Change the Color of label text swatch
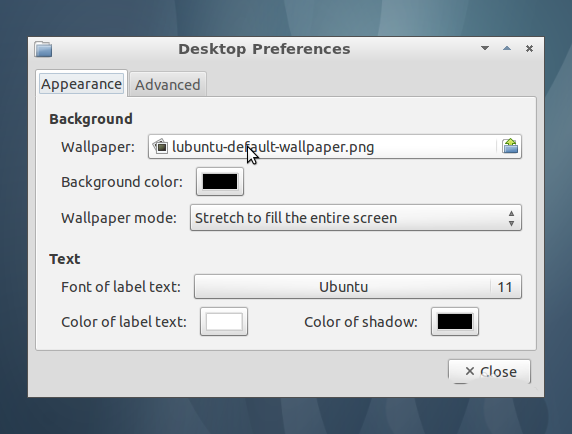The width and height of the screenshot is (572, 434). point(224,322)
